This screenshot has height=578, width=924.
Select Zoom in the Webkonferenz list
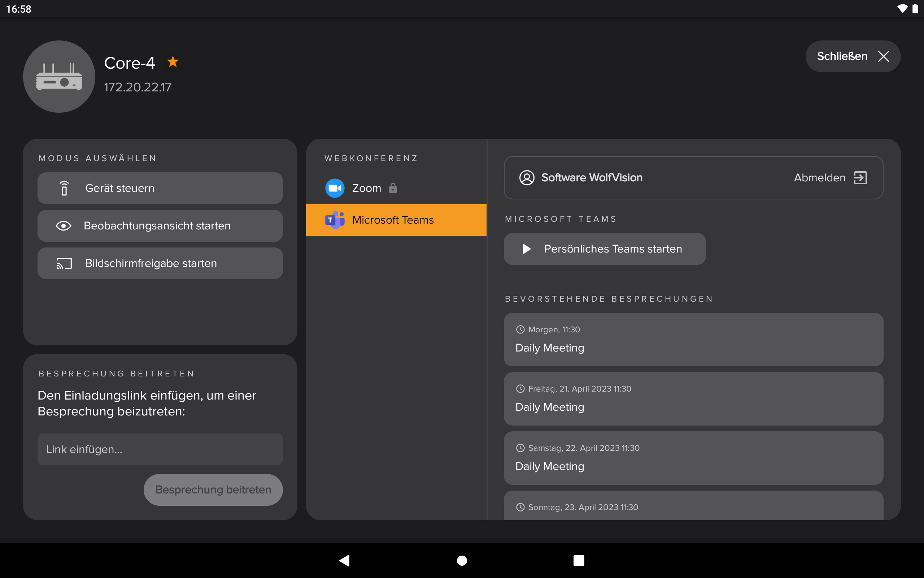coord(396,188)
